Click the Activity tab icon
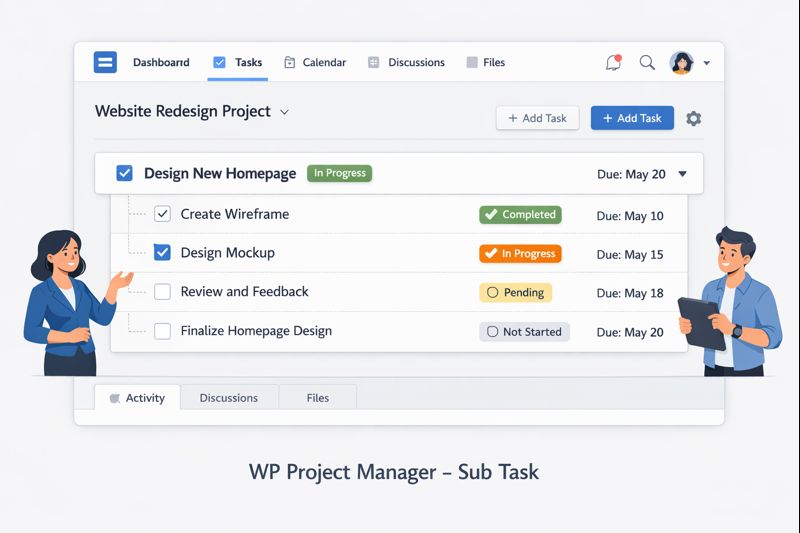 coord(115,398)
